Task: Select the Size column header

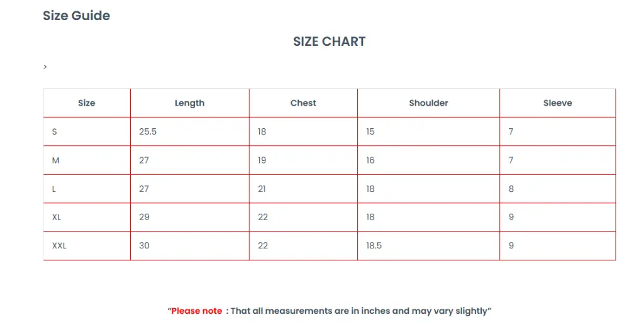Action: (x=87, y=103)
